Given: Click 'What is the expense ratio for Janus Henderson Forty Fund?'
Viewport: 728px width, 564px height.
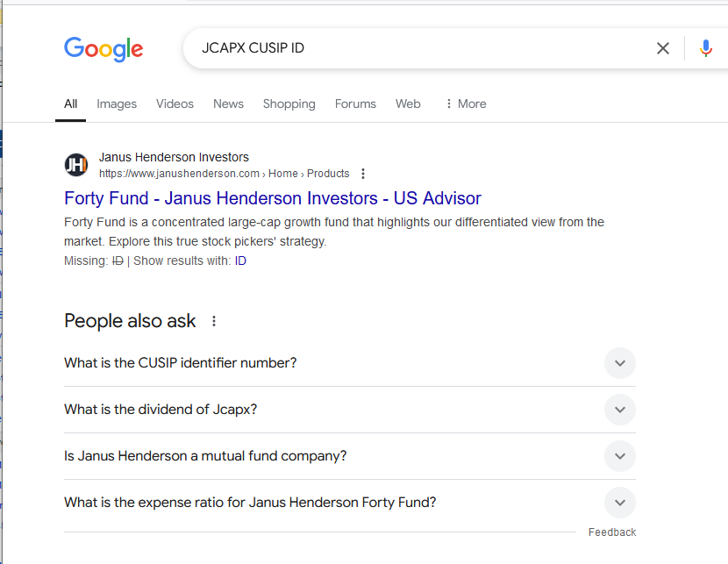Looking at the screenshot, I should (250, 503).
